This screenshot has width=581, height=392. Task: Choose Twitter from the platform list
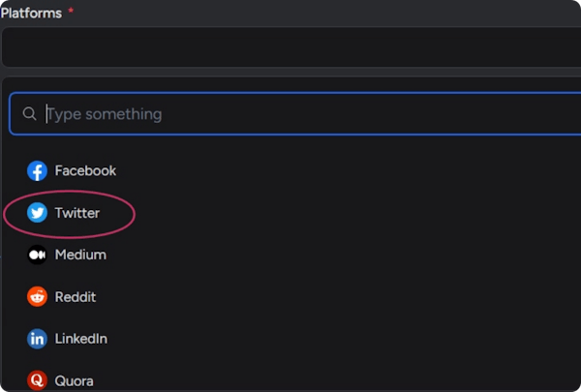[77, 213]
